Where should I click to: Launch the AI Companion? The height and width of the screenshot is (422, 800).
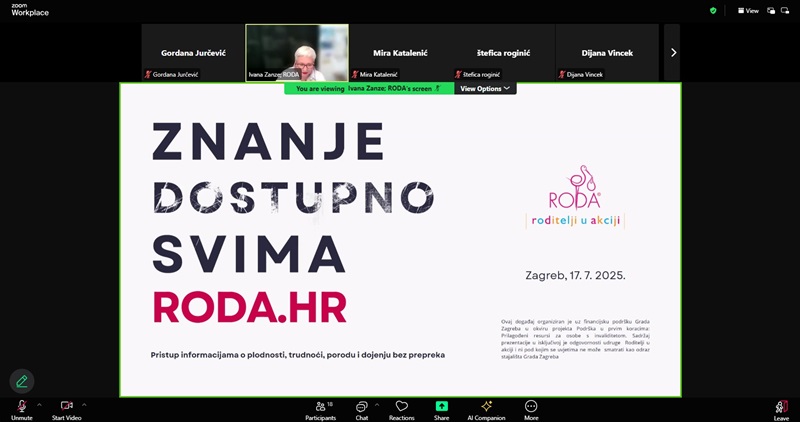tap(486, 408)
